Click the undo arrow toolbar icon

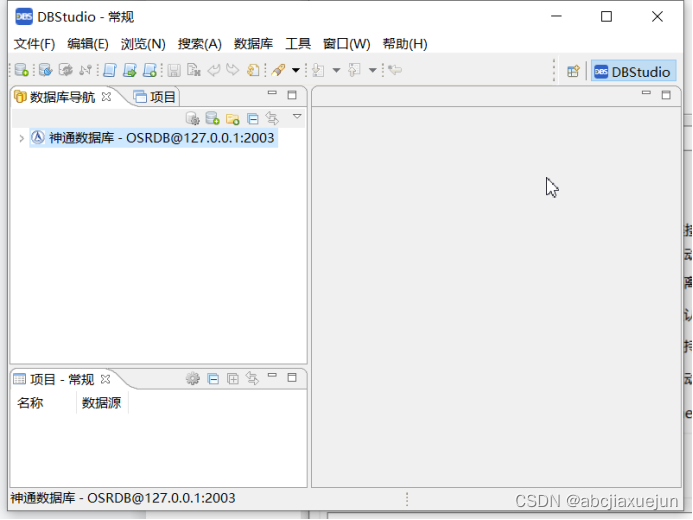point(214,70)
